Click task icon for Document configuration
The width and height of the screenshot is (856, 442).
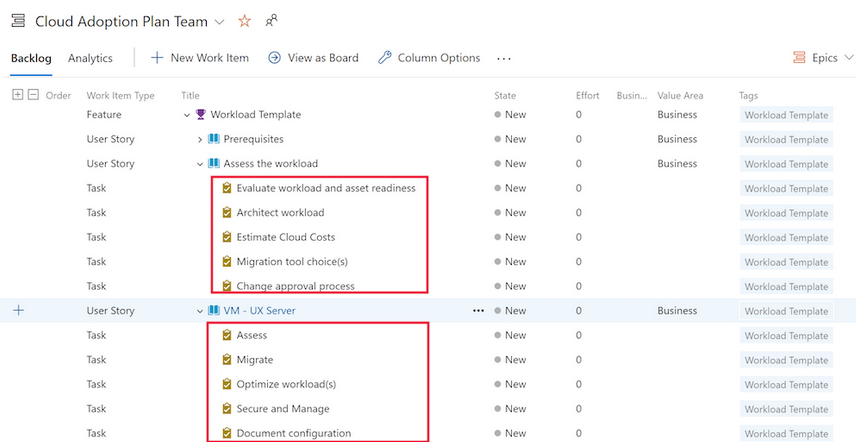pos(227,433)
